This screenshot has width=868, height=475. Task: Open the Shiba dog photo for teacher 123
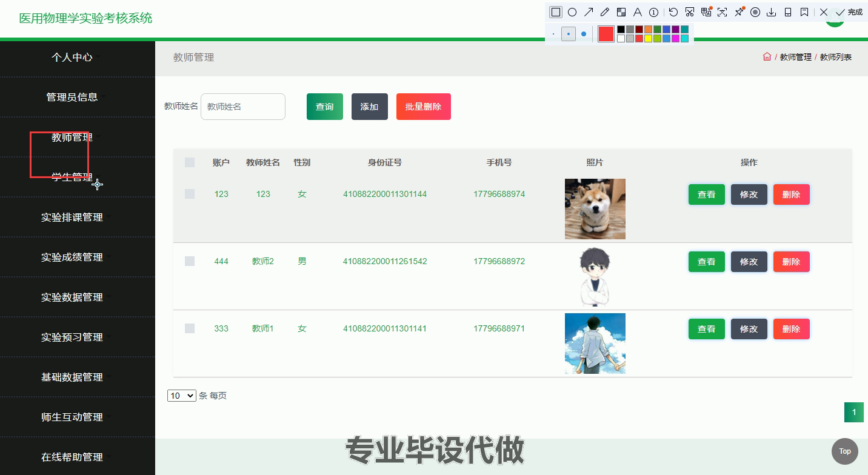[x=595, y=209]
